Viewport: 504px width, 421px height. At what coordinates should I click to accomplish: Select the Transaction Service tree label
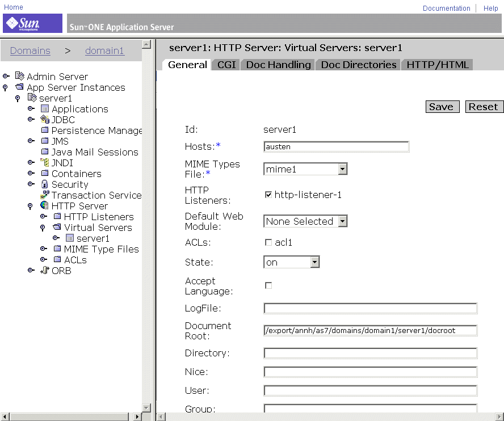tap(96, 195)
